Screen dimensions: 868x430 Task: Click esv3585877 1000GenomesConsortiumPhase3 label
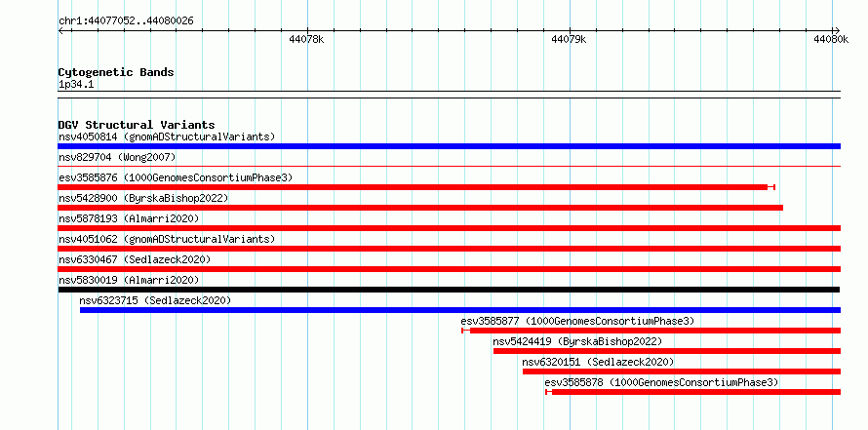pos(577,321)
